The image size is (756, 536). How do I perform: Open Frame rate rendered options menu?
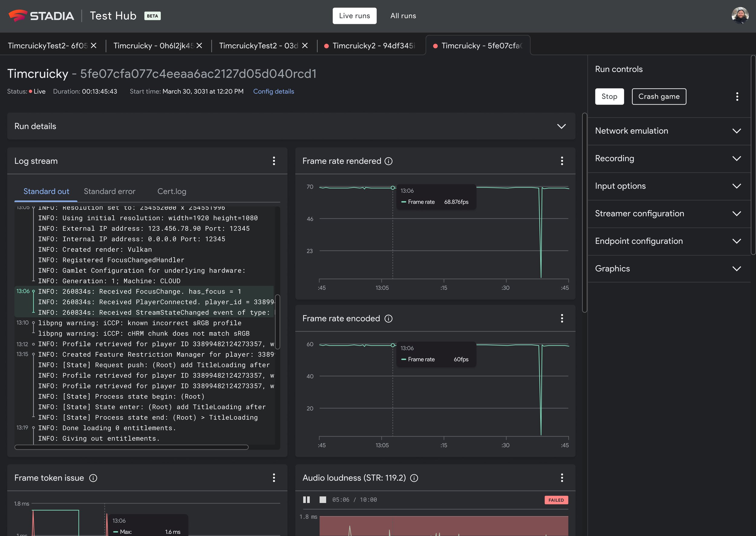[562, 161]
